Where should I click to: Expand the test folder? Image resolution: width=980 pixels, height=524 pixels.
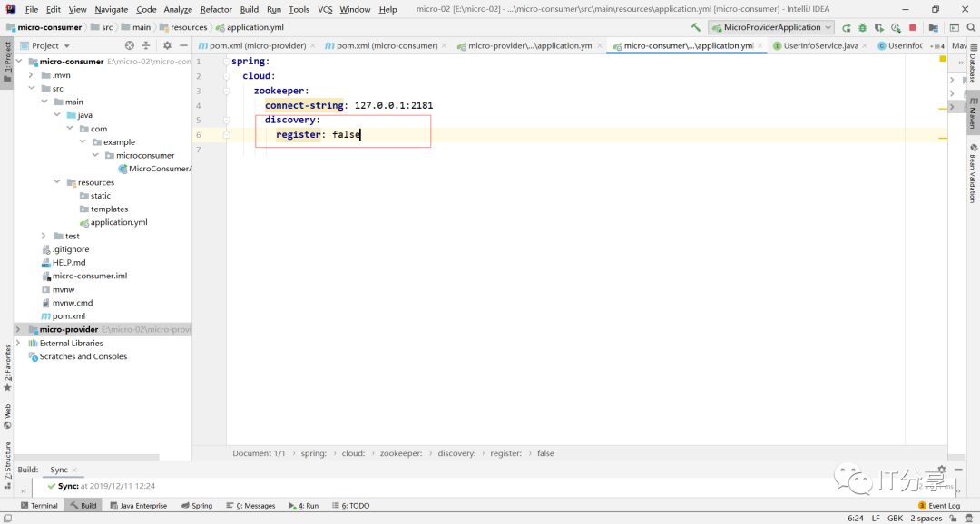tap(44, 236)
